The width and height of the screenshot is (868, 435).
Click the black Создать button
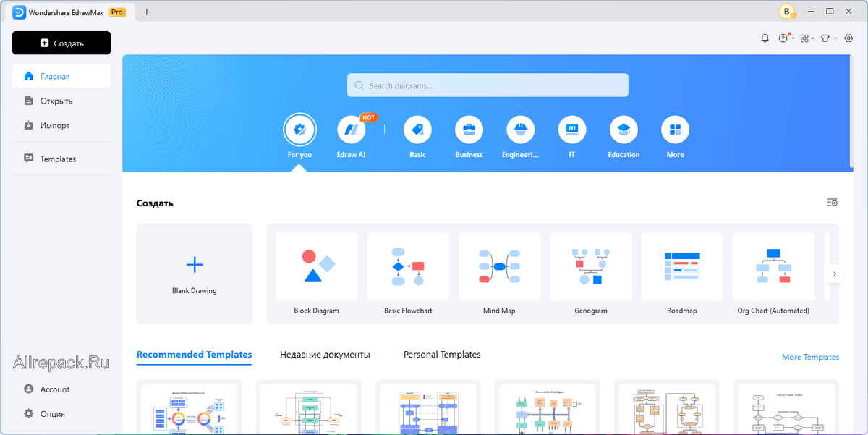(x=61, y=43)
